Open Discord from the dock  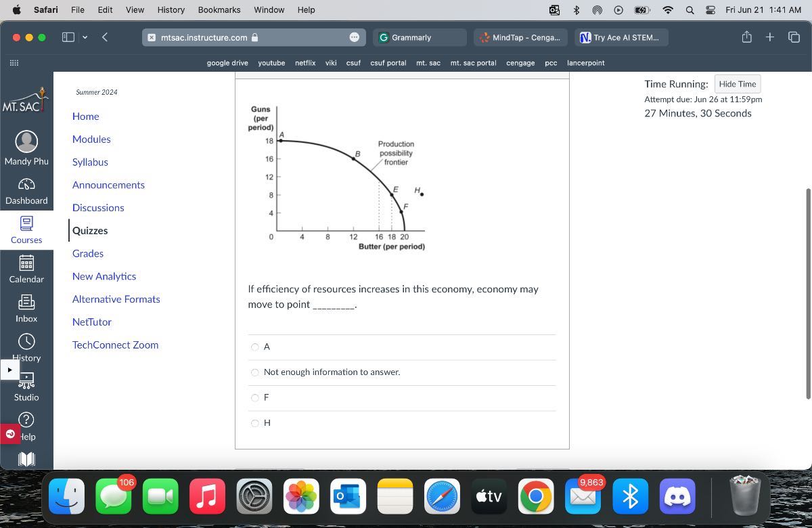click(x=677, y=496)
